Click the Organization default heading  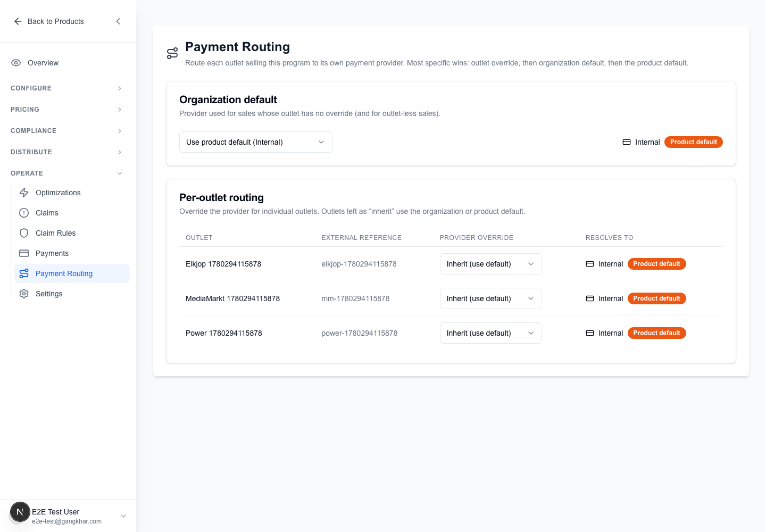228,99
